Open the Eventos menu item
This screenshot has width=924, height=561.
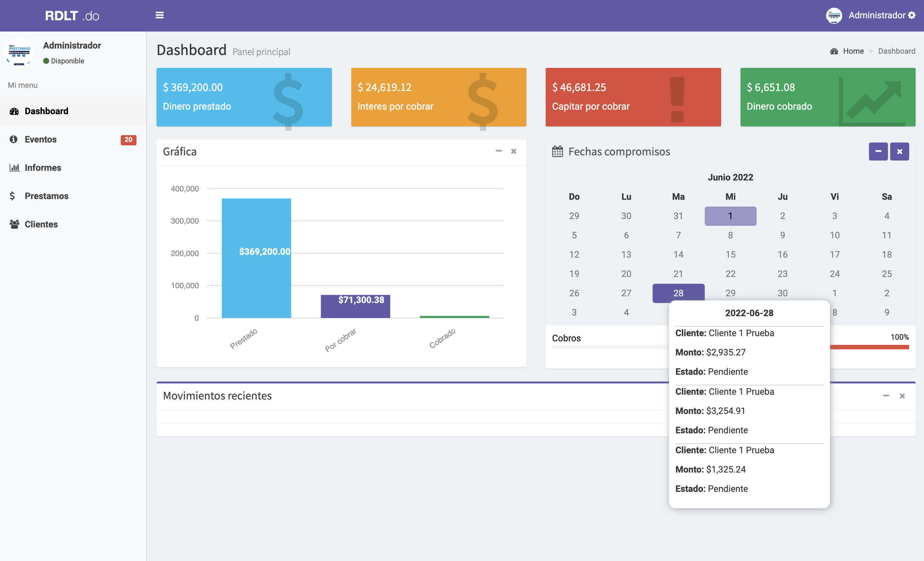(41, 139)
